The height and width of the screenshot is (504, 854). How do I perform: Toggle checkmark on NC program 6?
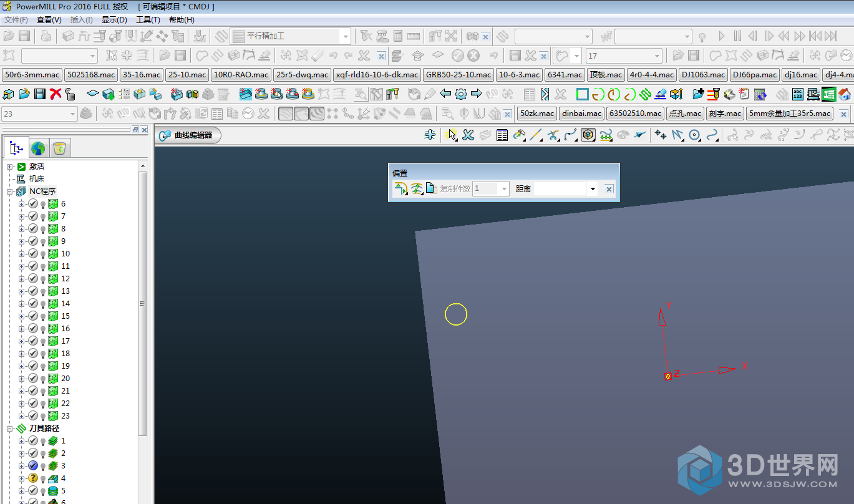[x=33, y=203]
